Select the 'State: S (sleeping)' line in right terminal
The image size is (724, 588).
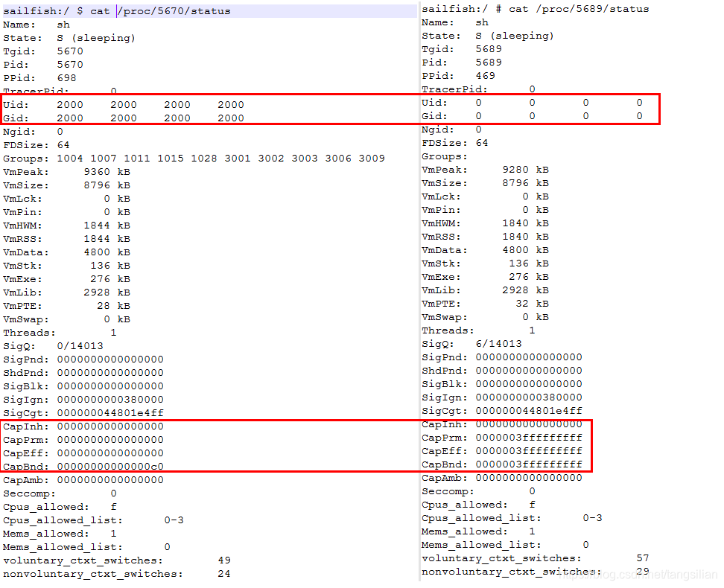click(x=488, y=36)
